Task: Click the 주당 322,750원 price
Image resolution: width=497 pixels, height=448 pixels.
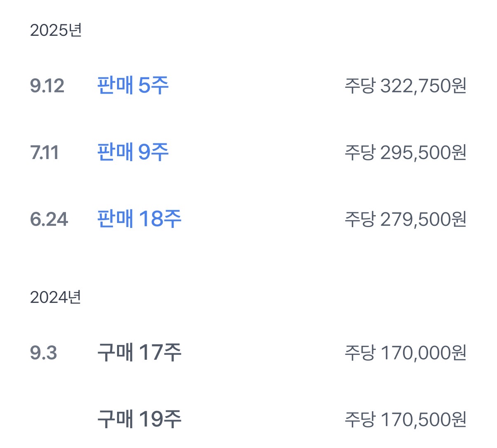Action: pos(405,86)
